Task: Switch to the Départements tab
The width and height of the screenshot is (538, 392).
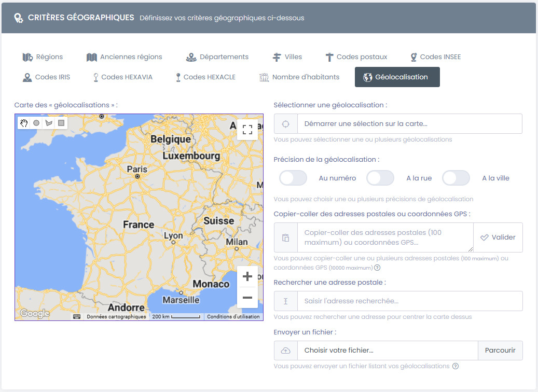Action: [x=217, y=57]
